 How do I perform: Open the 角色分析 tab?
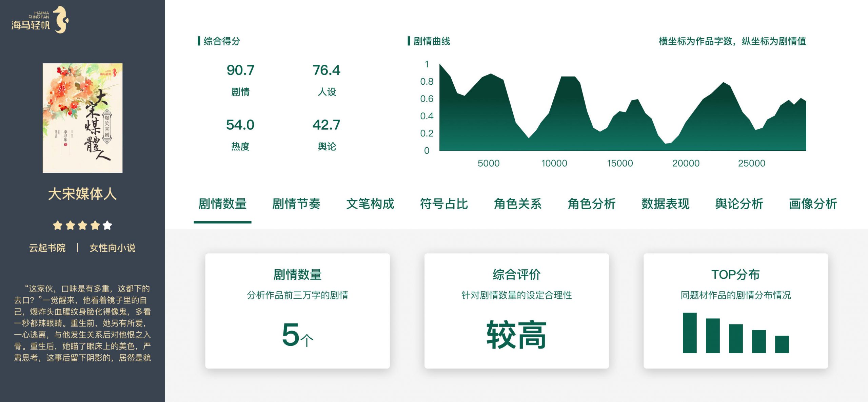592,204
